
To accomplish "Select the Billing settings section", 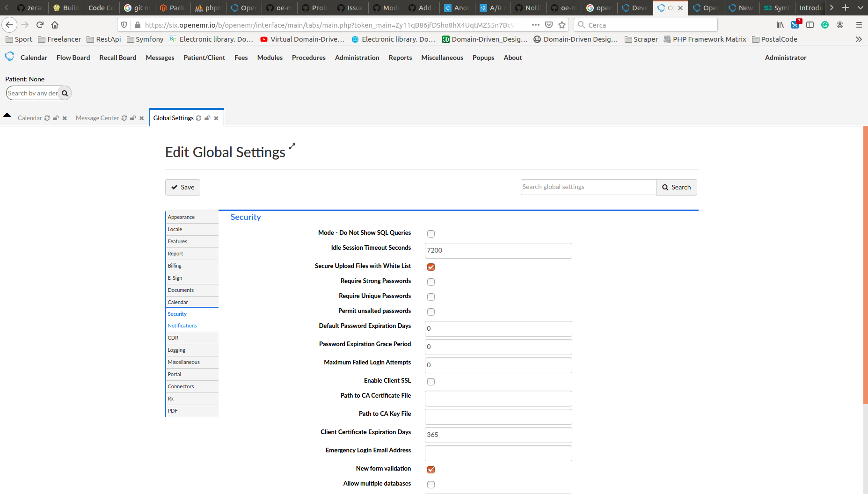I will click(192, 266).
